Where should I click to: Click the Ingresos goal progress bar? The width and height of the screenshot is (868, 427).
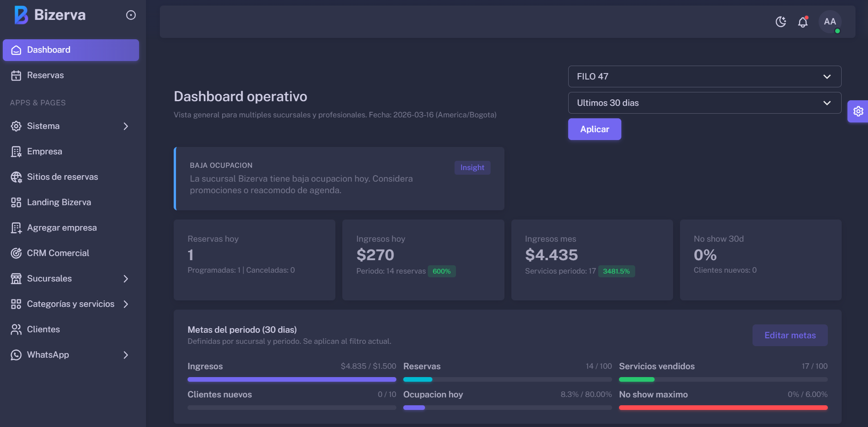(x=291, y=379)
